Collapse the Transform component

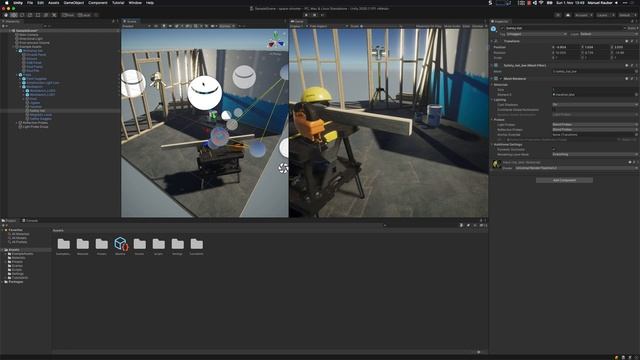[x=492, y=41]
